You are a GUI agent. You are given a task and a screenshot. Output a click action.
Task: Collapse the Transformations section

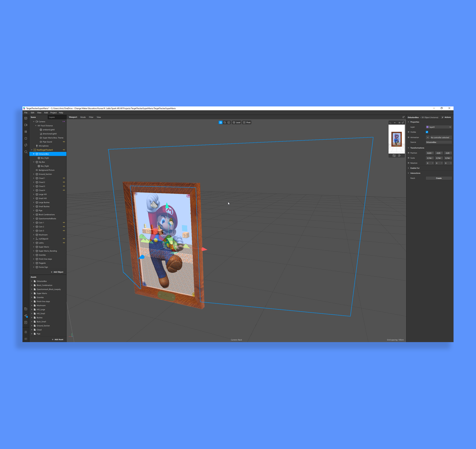tap(408, 148)
